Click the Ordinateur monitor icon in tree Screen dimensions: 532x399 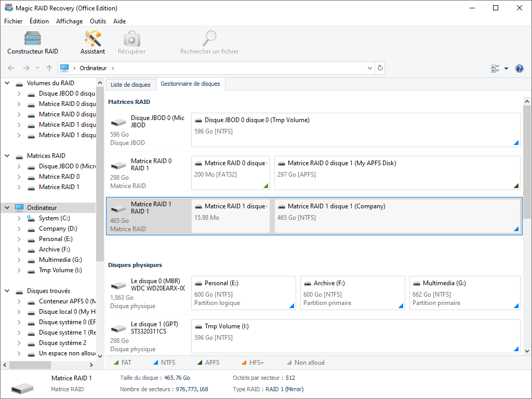[19, 208]
